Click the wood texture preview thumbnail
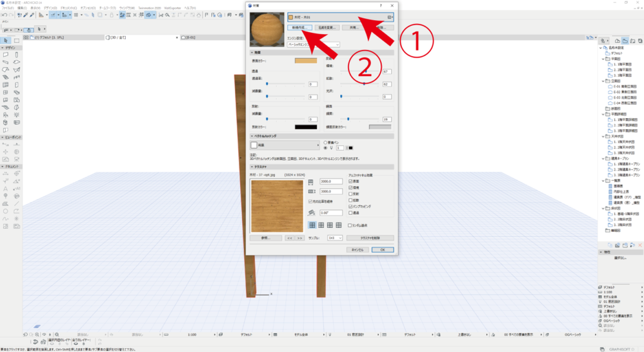The height and width of the screenshot is (352, 644). 277,206
